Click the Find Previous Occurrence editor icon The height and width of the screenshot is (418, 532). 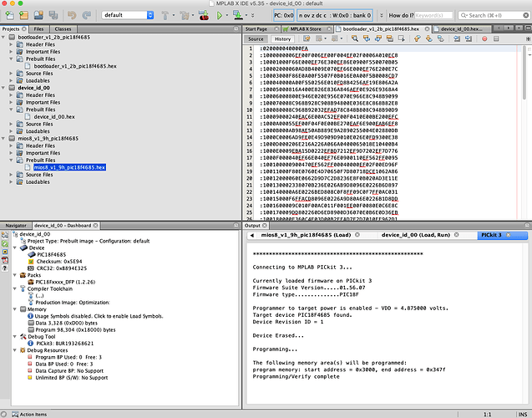tap(367, 38)
